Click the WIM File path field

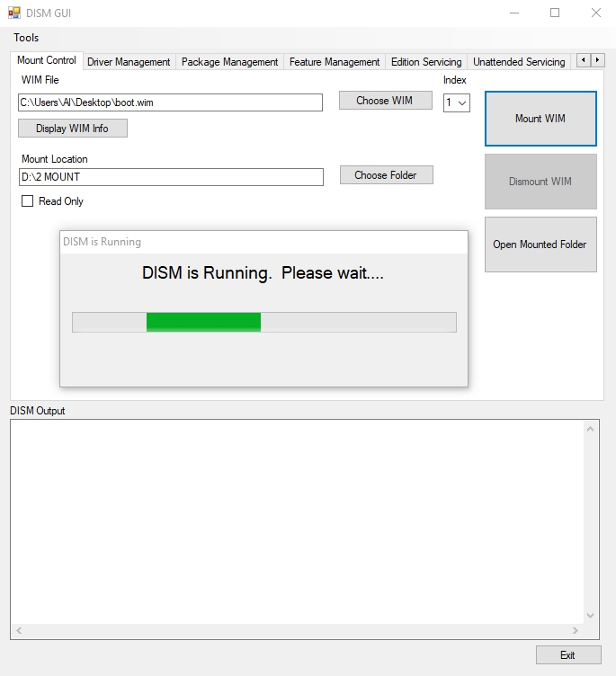click(170, 102)
